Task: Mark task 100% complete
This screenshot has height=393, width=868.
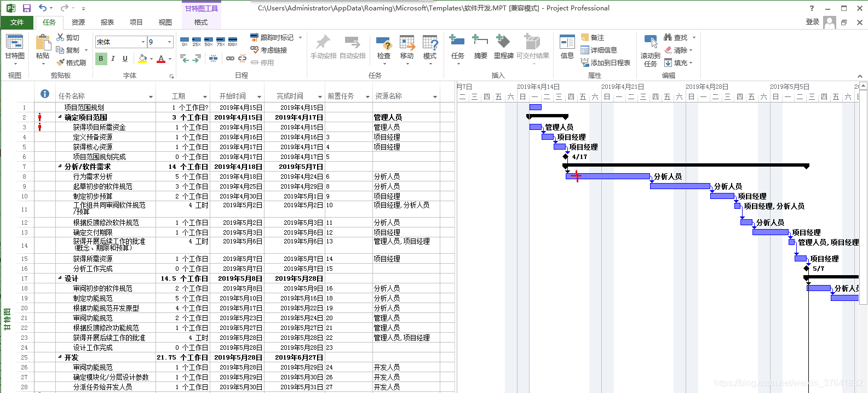Action: pos(233,42)
